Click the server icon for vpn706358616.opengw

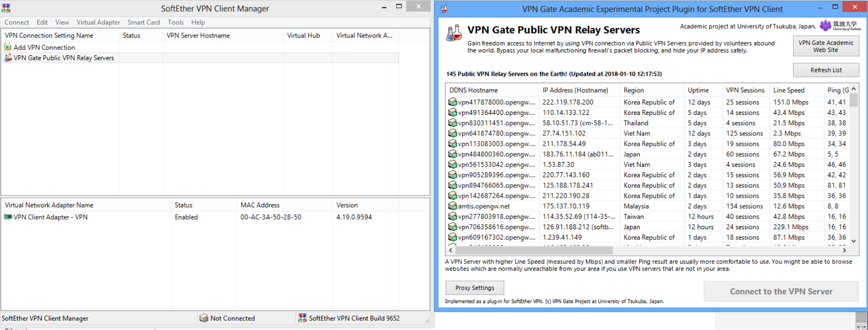[x=452, y=227]
